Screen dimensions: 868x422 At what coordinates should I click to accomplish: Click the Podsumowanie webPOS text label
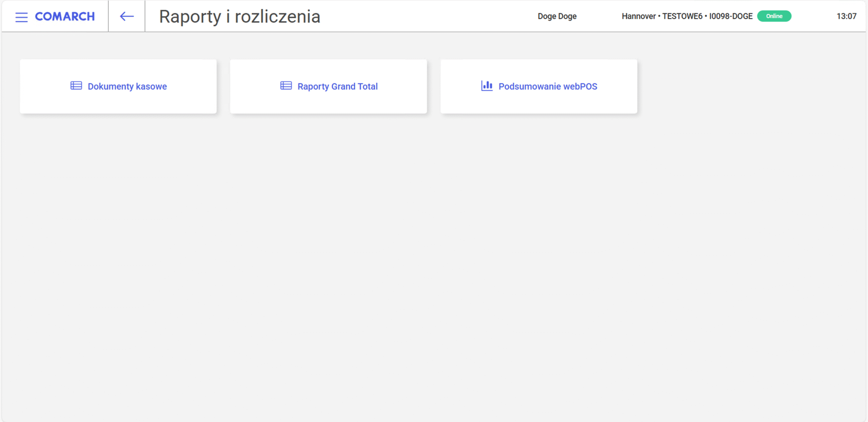point(548,86)
